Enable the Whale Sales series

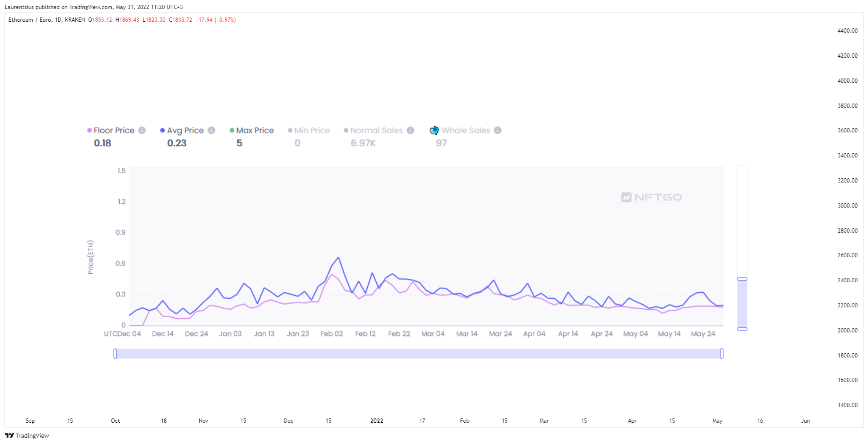pos(466,131)
